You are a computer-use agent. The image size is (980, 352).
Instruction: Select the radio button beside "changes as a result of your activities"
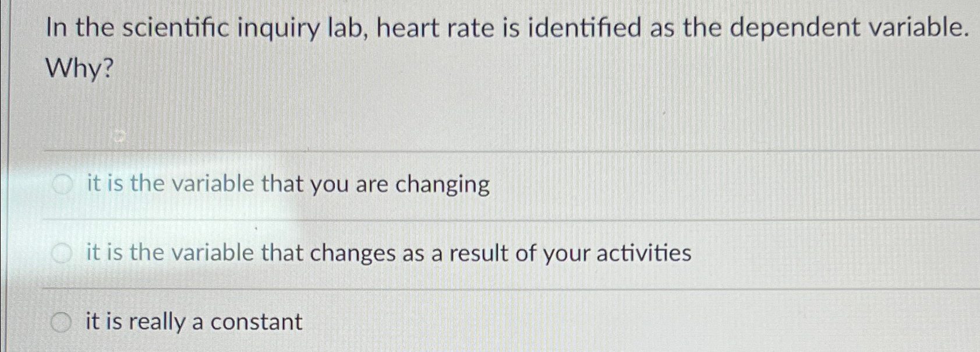click(x=62, y=252)
